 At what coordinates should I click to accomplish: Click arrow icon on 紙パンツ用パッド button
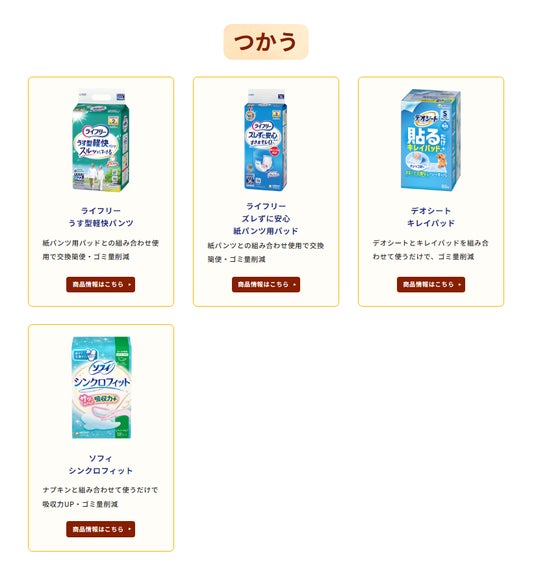(294, 285)
